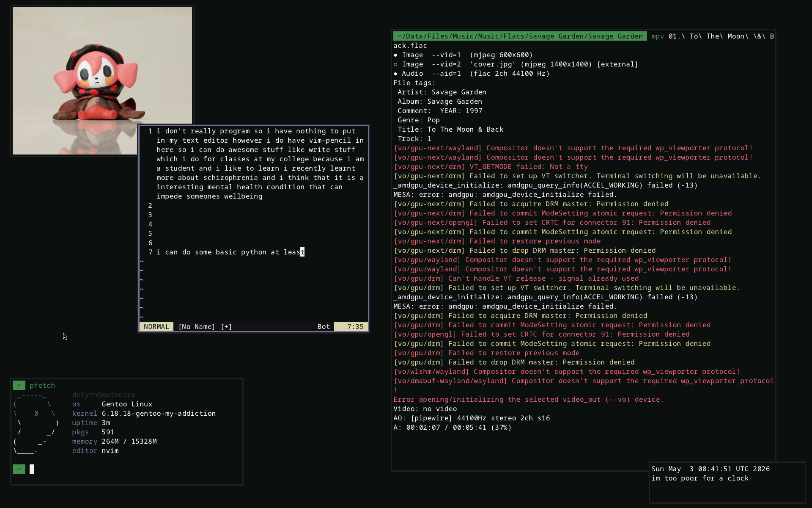Click the pink clay figurine image
Viewport: 812px width, 508px height.
click(102, 80)
